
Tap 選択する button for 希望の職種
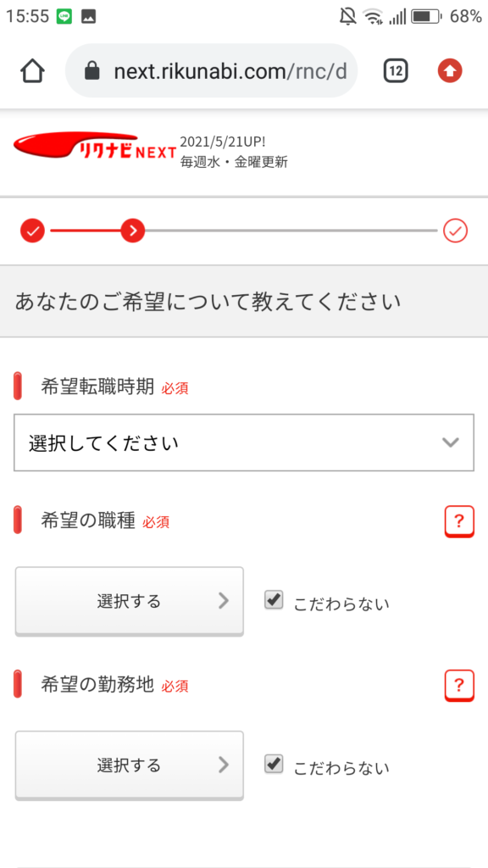(x=129, y=601)
